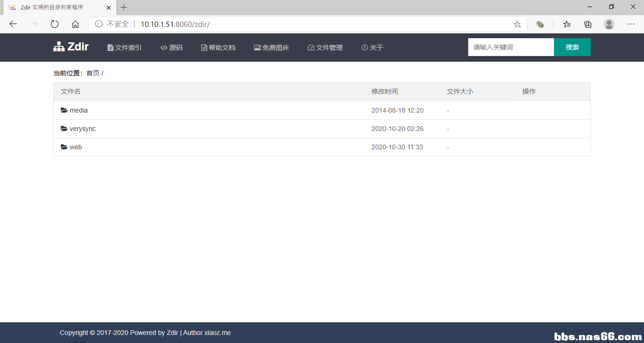Screen dimensions: 644x343
Task: Open the browser collections icon
Action: point(588,24)
